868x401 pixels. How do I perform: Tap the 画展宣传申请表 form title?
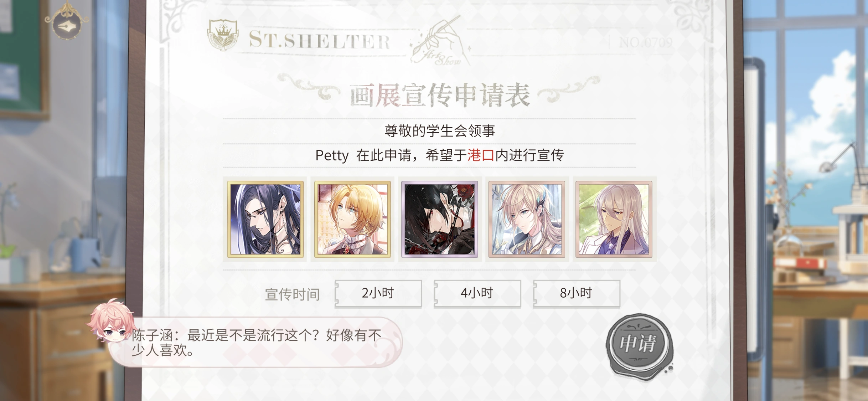[x=440, y=95]
